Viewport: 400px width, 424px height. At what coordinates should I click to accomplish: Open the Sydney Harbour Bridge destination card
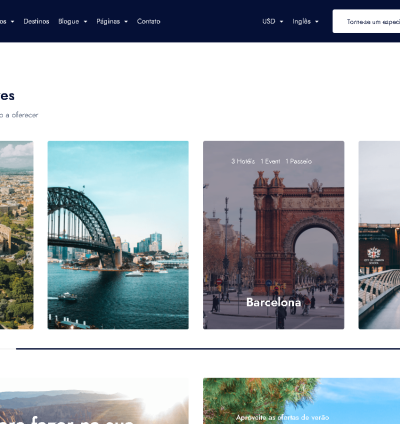[x=118, y=235]
